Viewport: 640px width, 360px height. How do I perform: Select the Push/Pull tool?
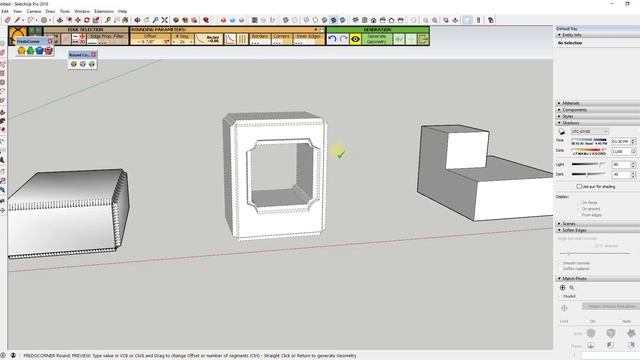click(x=60, y=20)
